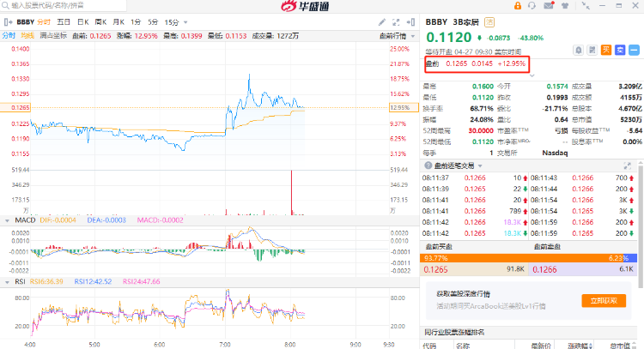
Task: Open customer service headset icon
Action: click(532, 6)
